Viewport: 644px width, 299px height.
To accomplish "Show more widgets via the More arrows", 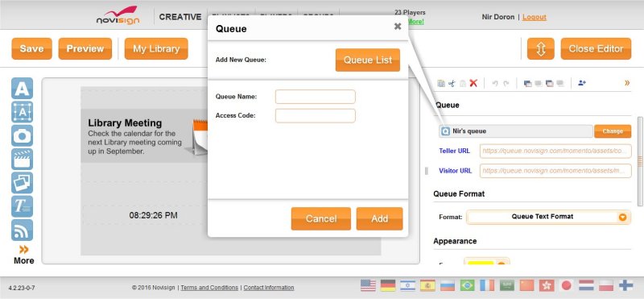I will 24,254.
